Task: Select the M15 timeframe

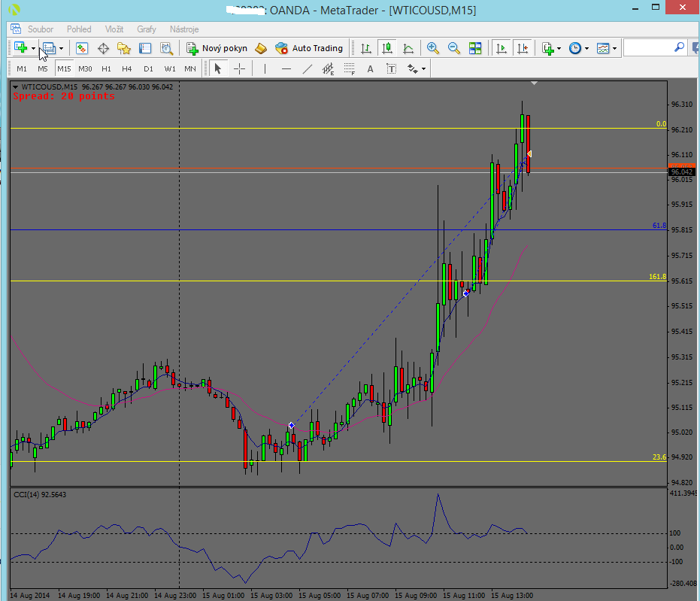Action: click(x=64, y=68)
